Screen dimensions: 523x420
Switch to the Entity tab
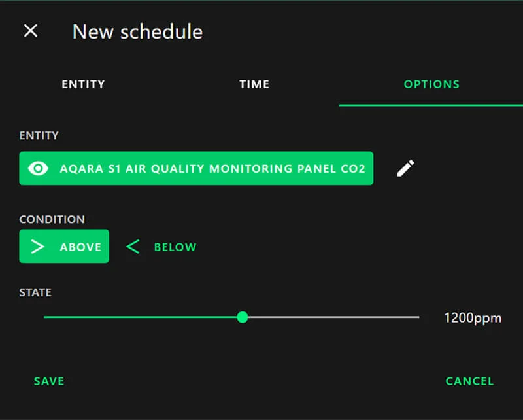83,84
